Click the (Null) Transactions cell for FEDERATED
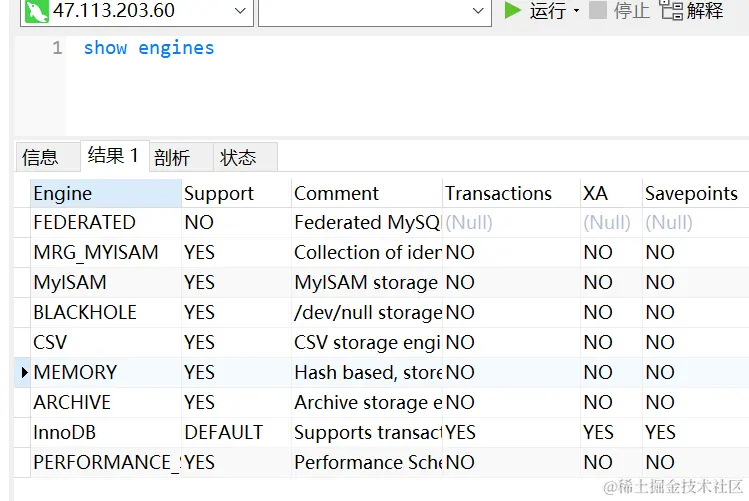The height and width of the screenshot is (501, 749). click(511, 223)
